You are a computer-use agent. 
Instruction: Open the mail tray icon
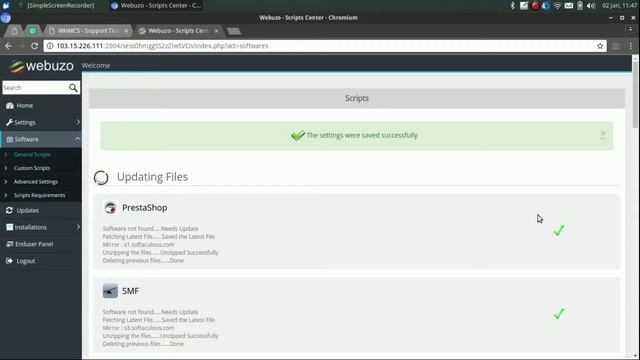click(569, 6)
